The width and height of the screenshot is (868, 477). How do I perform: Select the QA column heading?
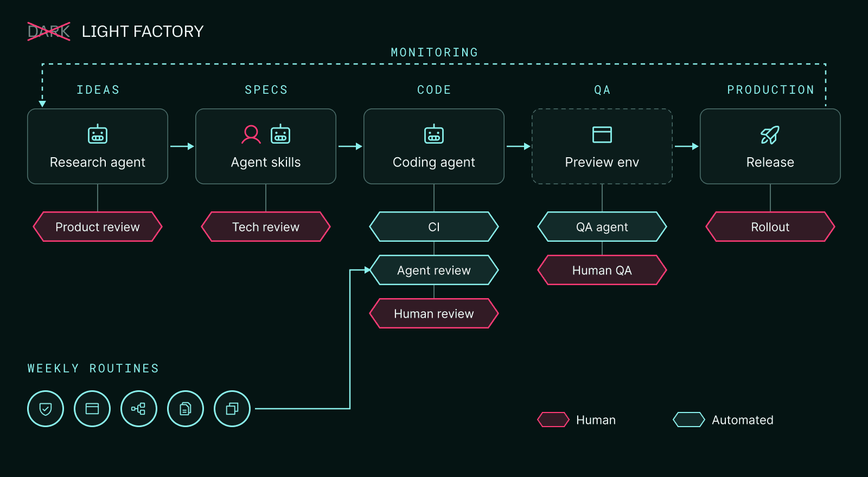click(602, 90)
